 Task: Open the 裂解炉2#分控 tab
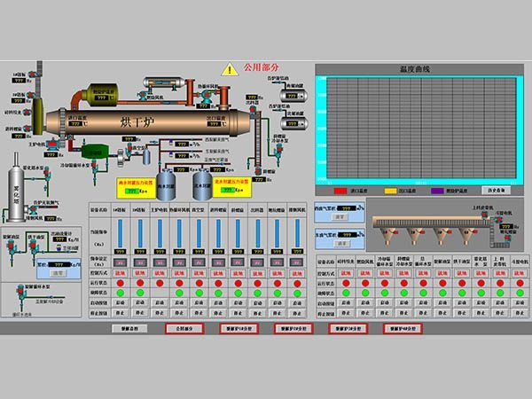tap(293, 328)
